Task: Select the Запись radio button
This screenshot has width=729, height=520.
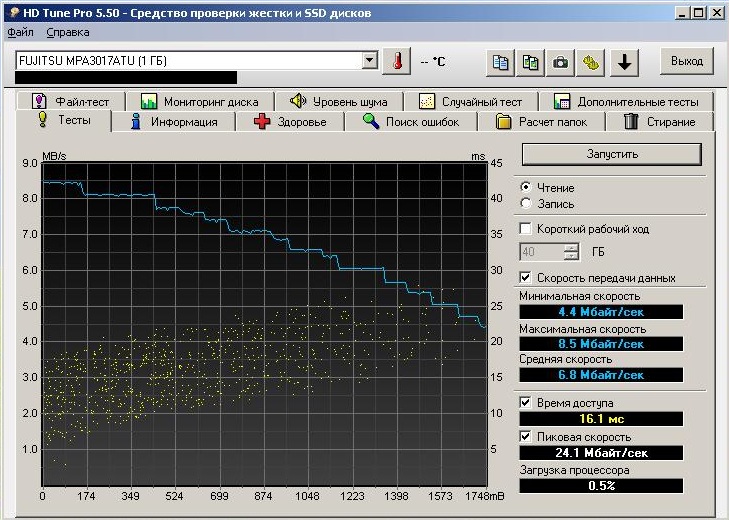Action: tap(526, 203)
